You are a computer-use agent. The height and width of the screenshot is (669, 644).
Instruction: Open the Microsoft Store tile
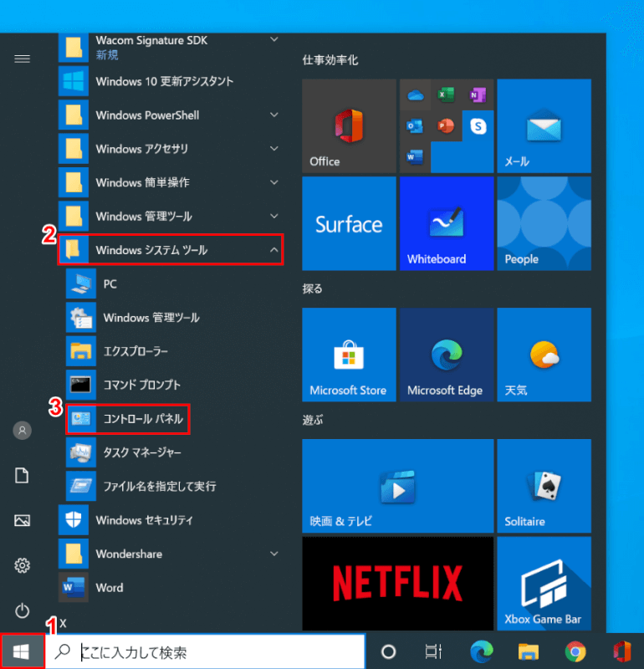click(349, 355)
